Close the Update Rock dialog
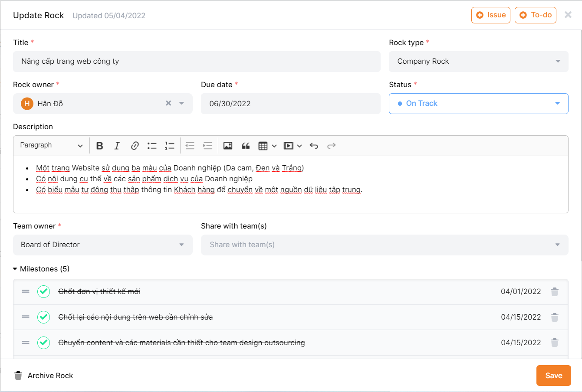Image resolution: width=582 pixels, height=392 pixels. (x=568, y=15)
